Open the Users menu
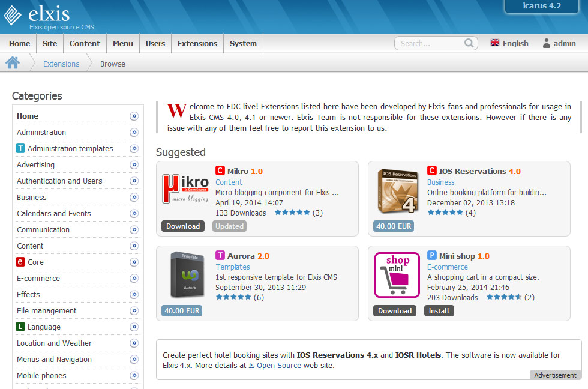Image resolution: width=588 pixels, height=389 pixels. (x=155, y=43)
